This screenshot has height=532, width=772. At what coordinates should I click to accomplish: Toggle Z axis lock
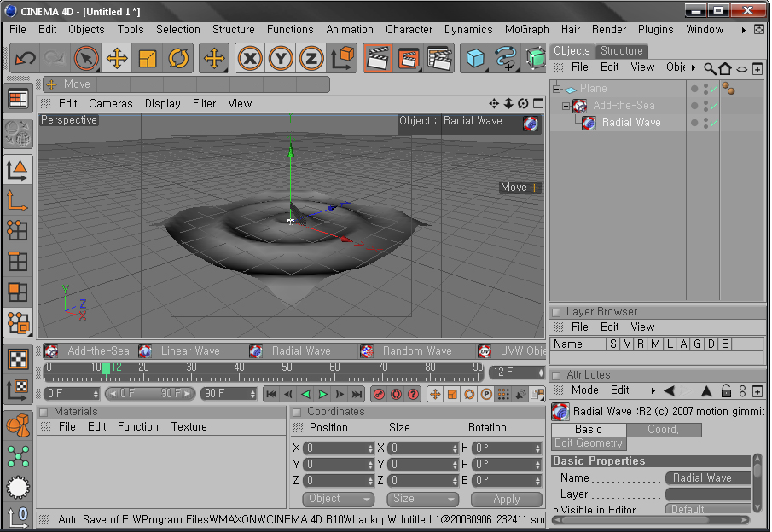pos(311,59)
